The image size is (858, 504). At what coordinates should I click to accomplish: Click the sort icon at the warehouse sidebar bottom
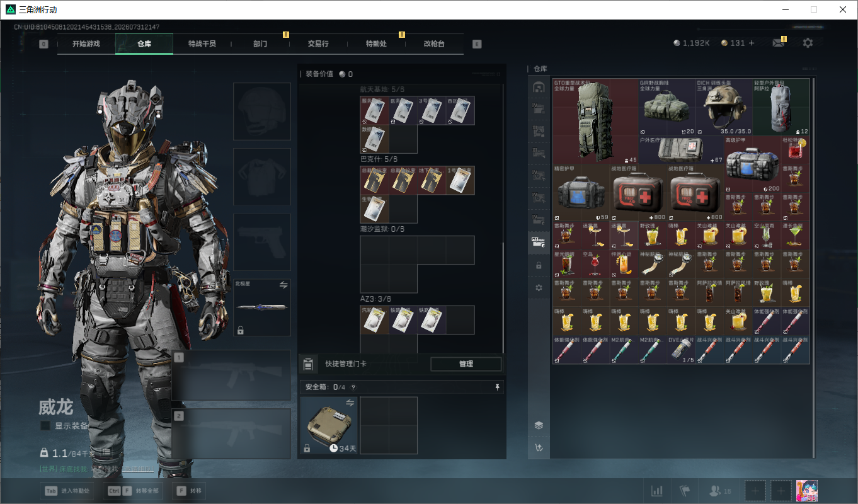point(539,448)
